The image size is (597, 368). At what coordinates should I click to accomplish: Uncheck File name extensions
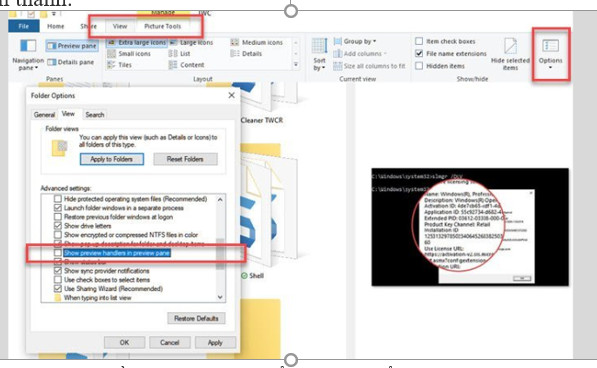pos(419,54)
